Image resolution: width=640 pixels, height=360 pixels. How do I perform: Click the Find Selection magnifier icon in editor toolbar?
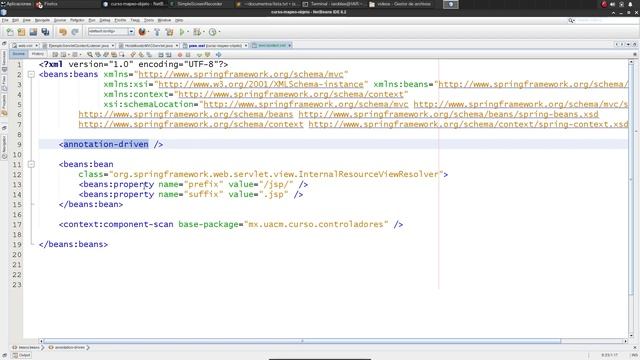point(90,54)
